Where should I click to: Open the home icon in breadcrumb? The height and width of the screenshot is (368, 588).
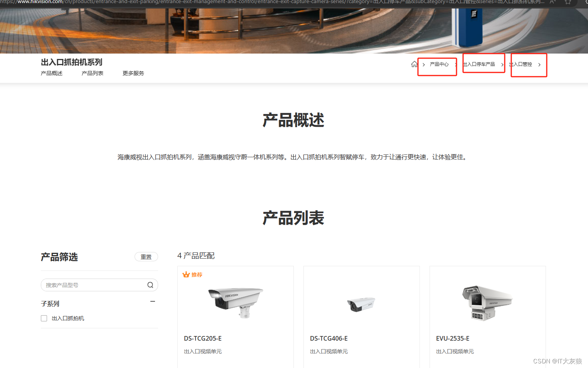click(414, 64)
